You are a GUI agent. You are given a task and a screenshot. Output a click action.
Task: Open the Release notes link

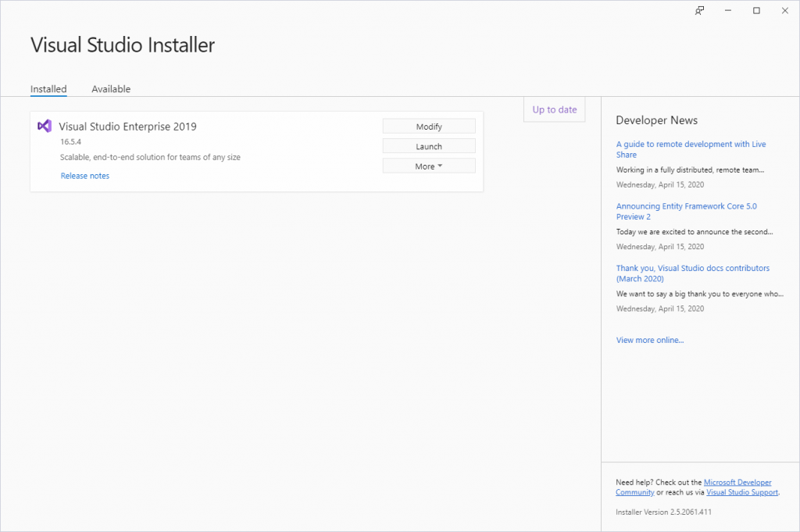85,176
